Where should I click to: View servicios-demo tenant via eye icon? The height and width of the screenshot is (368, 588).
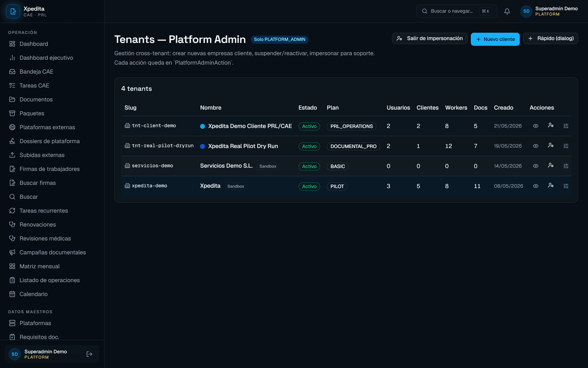(536, 166)
